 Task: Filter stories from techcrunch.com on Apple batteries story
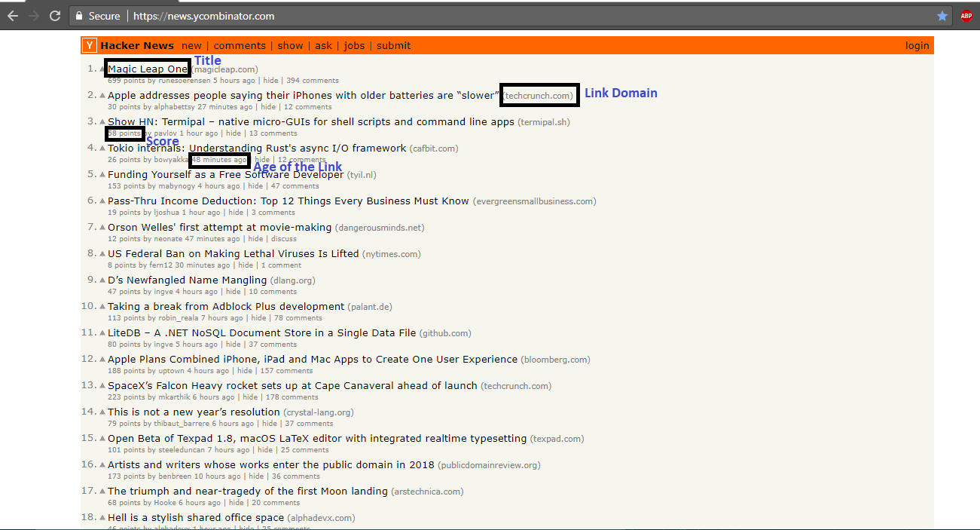[x=539, y=96]
